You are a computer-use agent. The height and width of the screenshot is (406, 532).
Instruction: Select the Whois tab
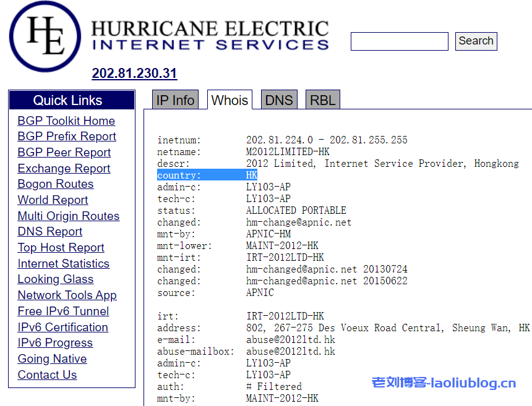pyautogui.click(x=230, y=99)
